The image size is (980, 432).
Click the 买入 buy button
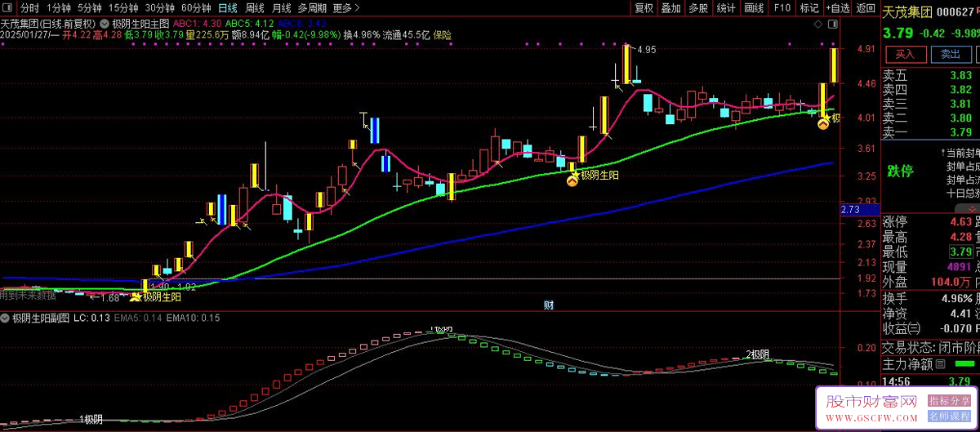tap(905, 54)
